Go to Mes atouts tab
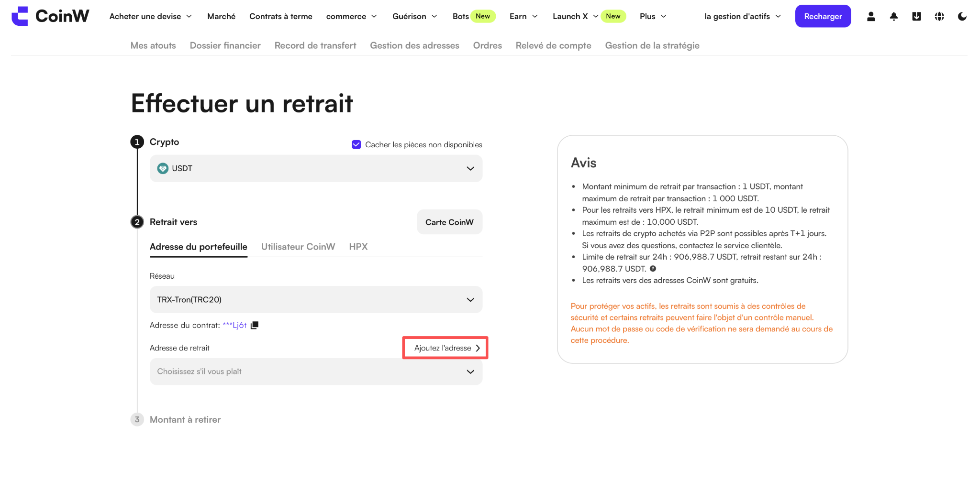This screenshot has height=481, width=980. coord(153,45)
